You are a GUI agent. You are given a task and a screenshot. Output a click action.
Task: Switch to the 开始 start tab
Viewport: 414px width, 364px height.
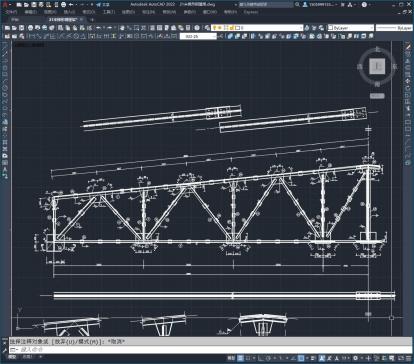point(15,20)
